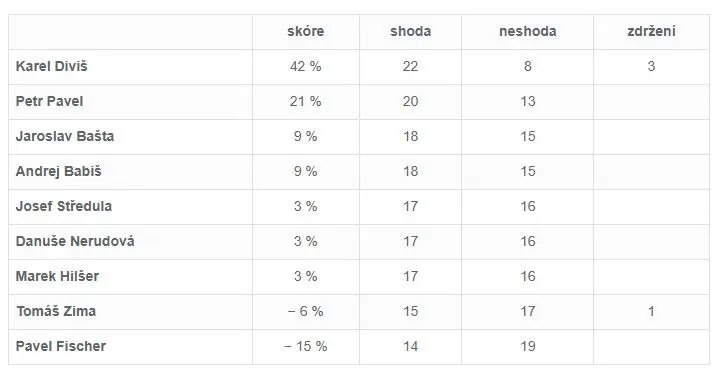
Task: Select the Andrej Babiš row name
Action: click(58, 171)
